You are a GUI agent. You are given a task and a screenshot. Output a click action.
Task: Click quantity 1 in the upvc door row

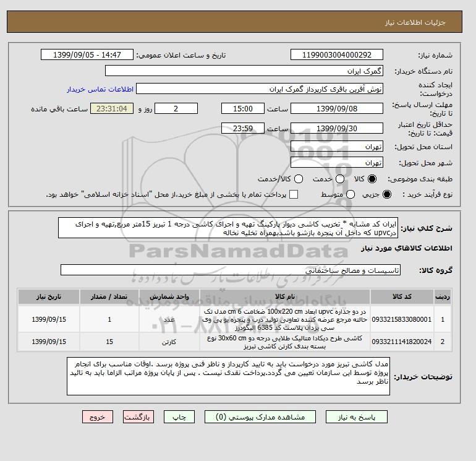pyautogui.click(x=109, y=319)
